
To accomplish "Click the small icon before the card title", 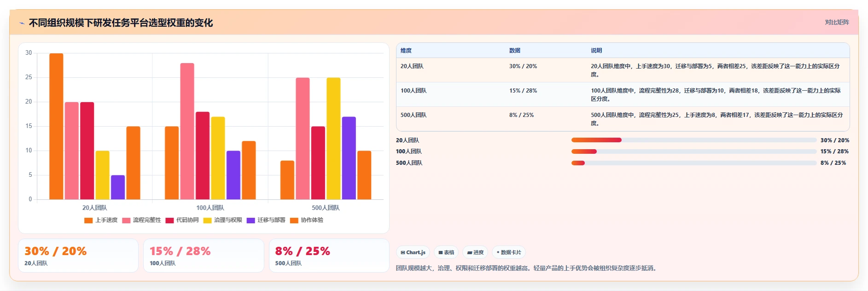I will 22,23.
